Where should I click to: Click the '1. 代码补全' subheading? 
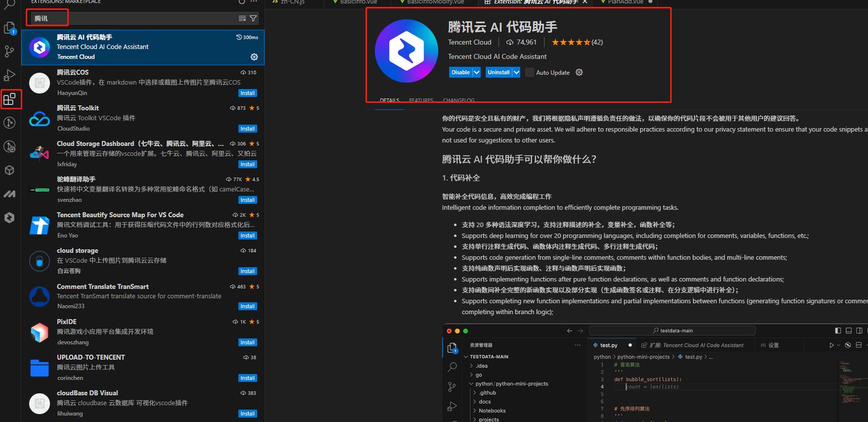(x=461, y=178)
